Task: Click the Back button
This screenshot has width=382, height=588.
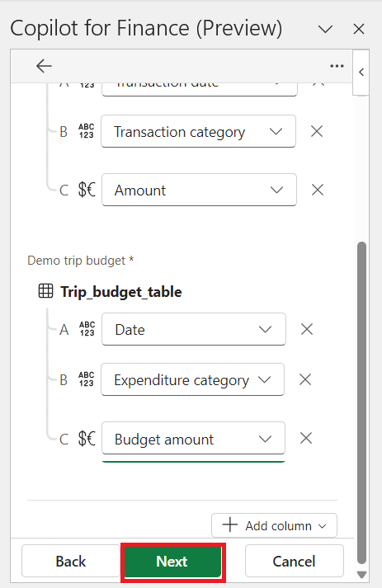Action: [x=71, y=562]
